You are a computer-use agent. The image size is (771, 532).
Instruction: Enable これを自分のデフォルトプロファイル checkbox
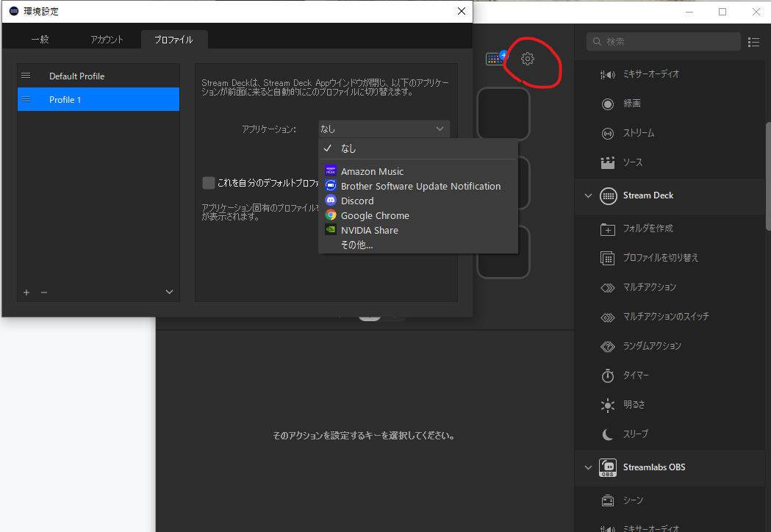209,183
